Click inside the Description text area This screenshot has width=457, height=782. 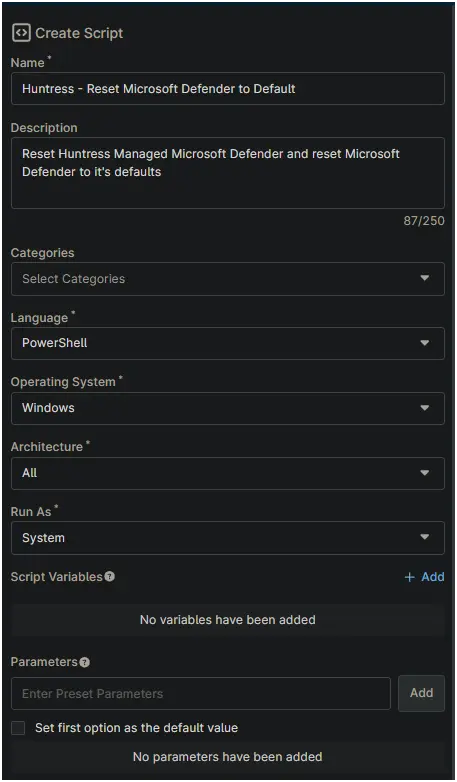point(228,173)
